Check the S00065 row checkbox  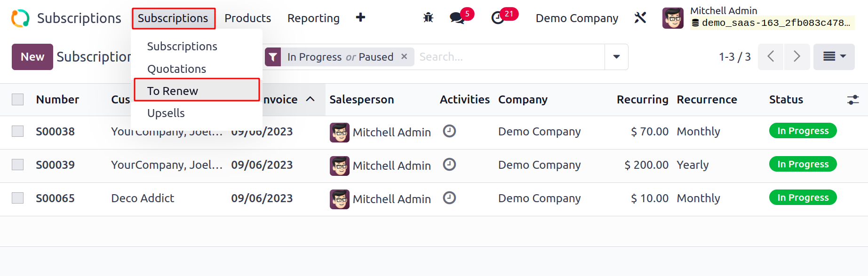(x=18, y=198)
